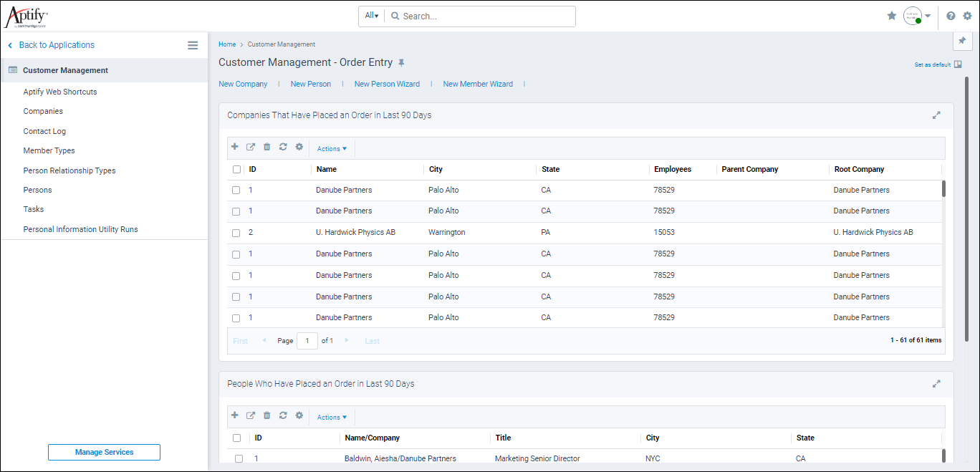Open the user profile avatar
Viewport: 980px width, 472px height.
[x=912, y=16]
